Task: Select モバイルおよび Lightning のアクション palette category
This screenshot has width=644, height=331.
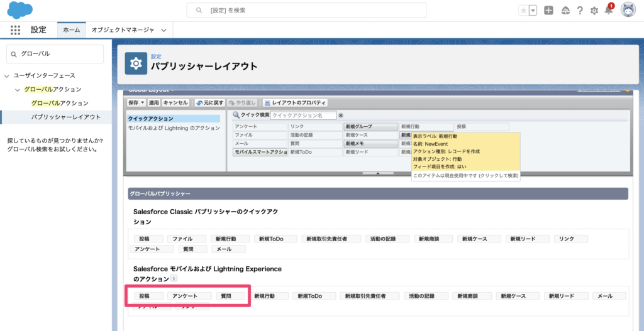Action: point(174,128)
